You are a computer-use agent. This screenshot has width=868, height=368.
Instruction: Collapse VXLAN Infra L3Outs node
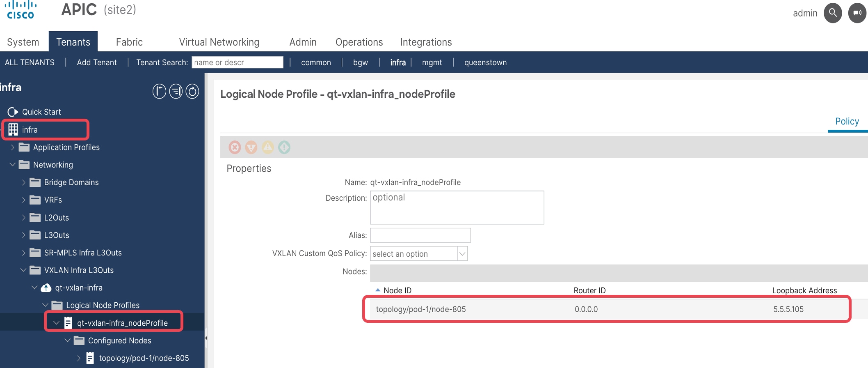(23, 270)
